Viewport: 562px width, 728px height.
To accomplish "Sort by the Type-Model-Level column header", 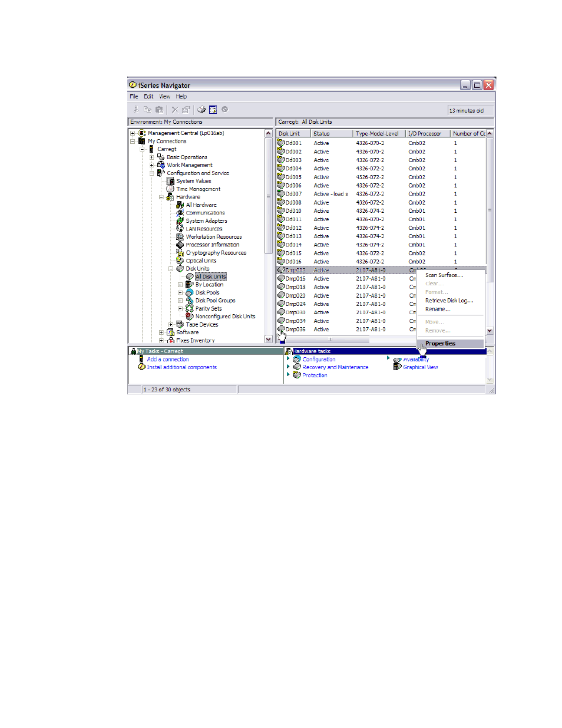I will pyautogui.click(x=379, y=134).
